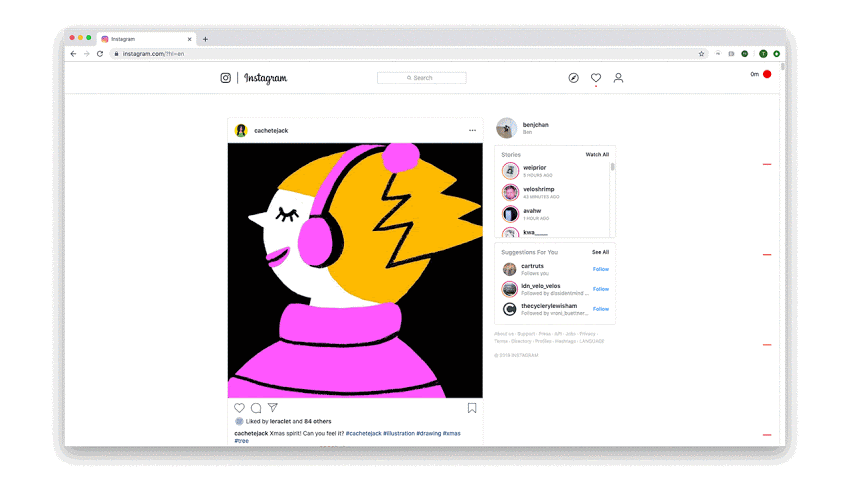Open the #illustration hashtag
The width and height of the screenshot is (850, 478).
tap(399, 434)
